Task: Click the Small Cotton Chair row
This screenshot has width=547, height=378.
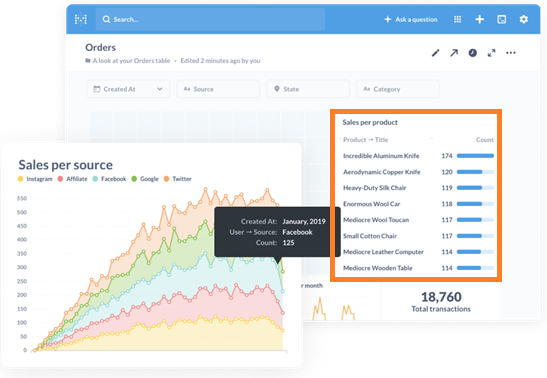Action: coord(418,236)
